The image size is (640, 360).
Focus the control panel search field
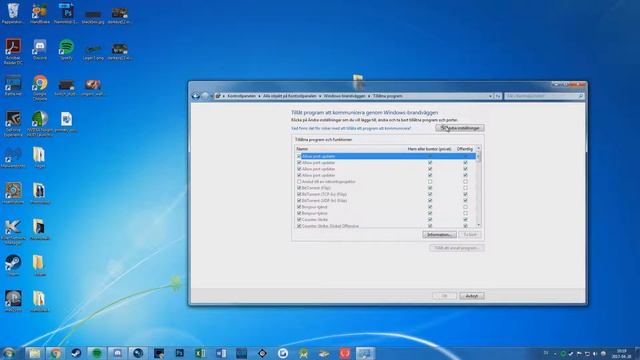(x=544, y=96)
